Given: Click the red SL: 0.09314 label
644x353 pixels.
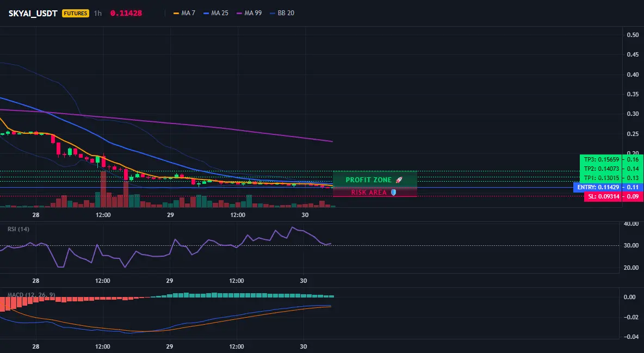Looking at the screenshot, I should 603,196.
